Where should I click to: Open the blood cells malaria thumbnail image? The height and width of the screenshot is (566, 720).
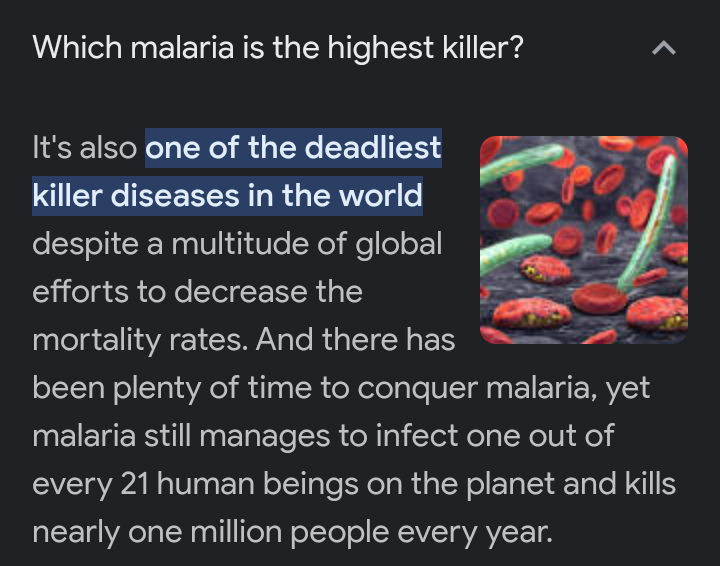click(584, 240)
